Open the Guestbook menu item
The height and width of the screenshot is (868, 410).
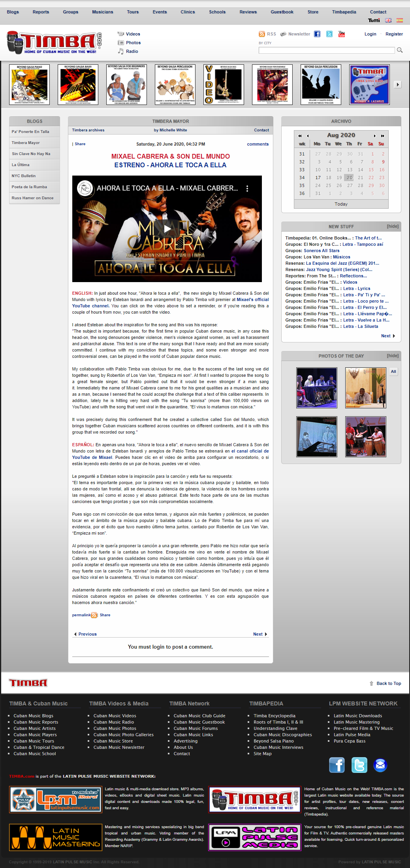tap(282, 12)
